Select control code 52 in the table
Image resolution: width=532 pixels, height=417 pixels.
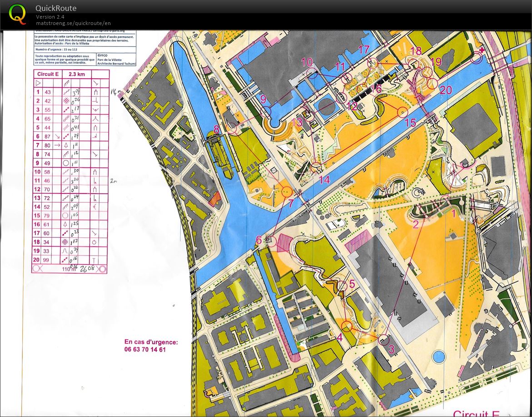tap(48, 207)
